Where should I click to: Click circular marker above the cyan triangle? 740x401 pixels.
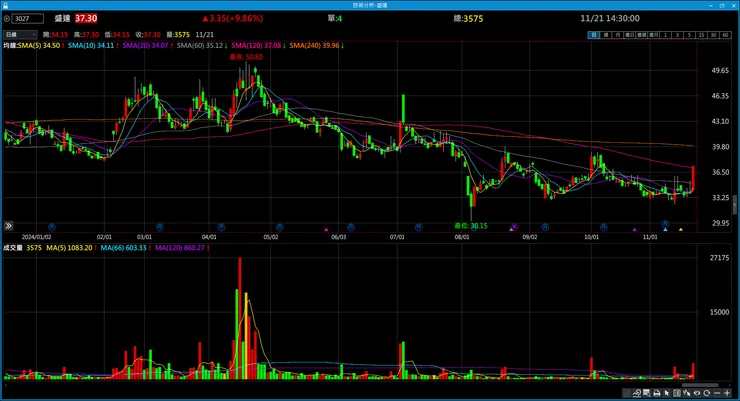click(x=665, y=224)
